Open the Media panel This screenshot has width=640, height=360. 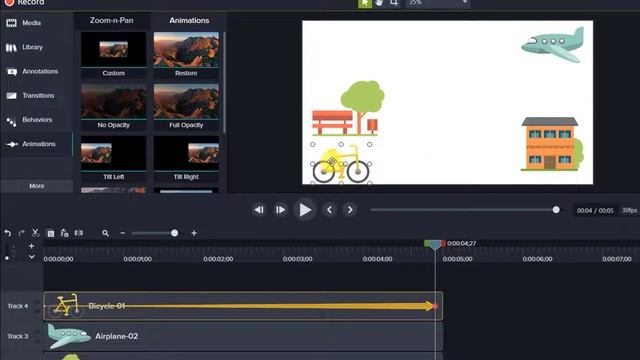[x=24, y=23]
